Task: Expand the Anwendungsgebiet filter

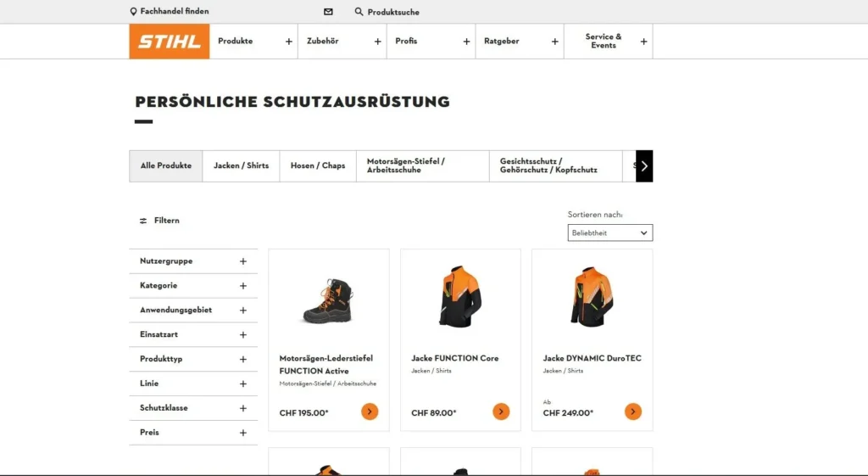Action: pos(193,310)
